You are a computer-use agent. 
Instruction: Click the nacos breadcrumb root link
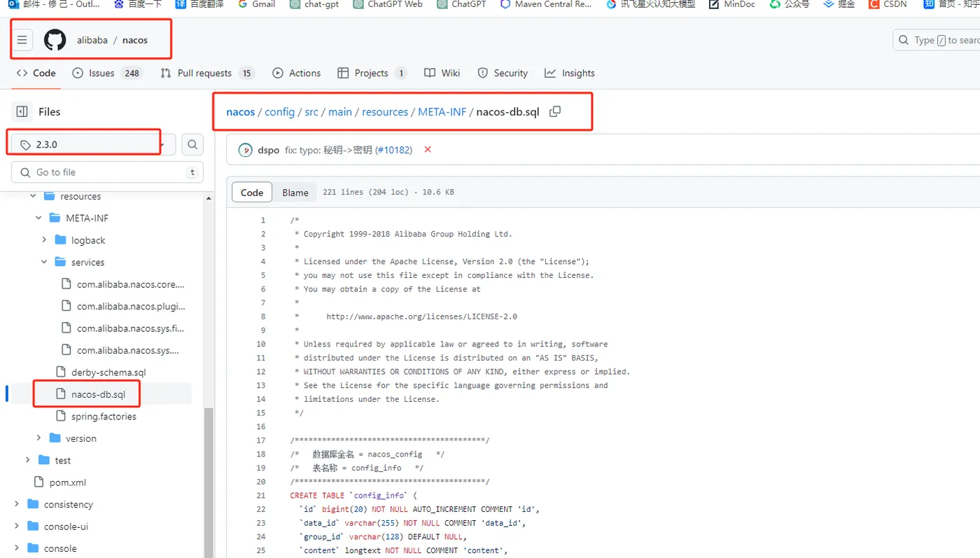(x=241, y=112)
